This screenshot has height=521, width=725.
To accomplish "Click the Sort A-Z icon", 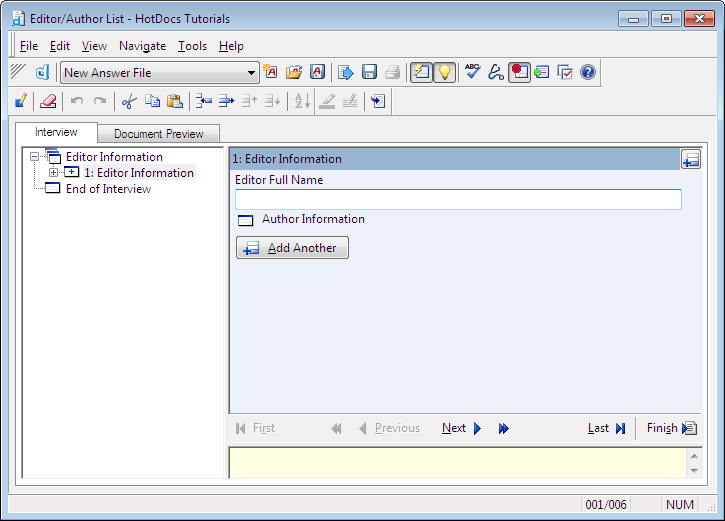I will pos(302,101).
